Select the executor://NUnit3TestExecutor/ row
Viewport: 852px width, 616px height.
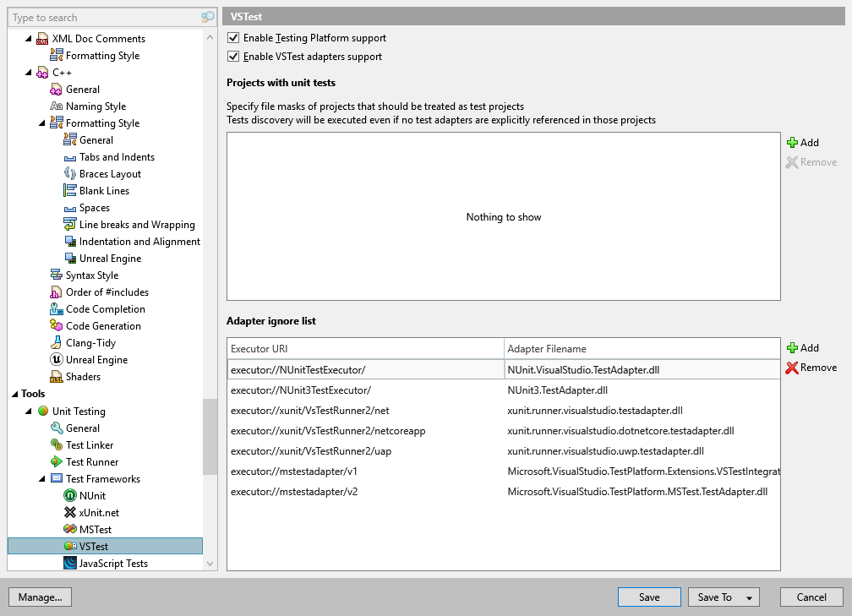[x=504, y=390]
